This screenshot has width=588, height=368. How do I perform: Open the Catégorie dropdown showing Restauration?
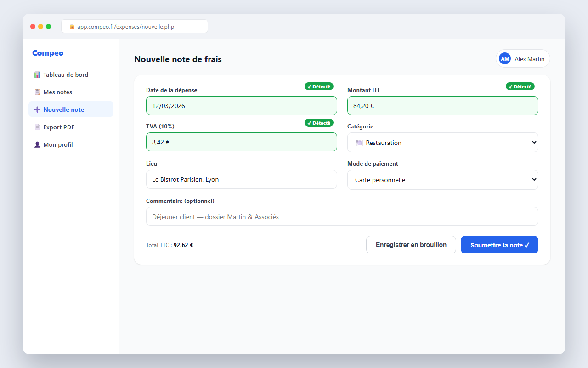click(443, 143)
